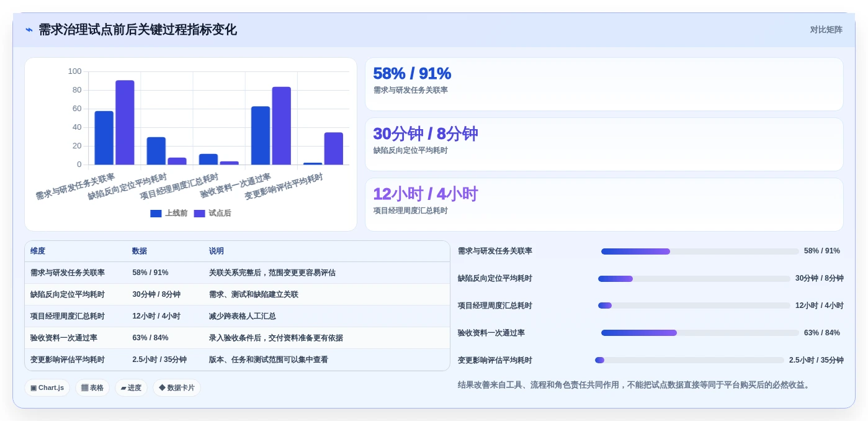Image resolution: width=868 pixels, height=421 pixels.
Task: Click table value 63% / 84%
Action: coord(150,338)
